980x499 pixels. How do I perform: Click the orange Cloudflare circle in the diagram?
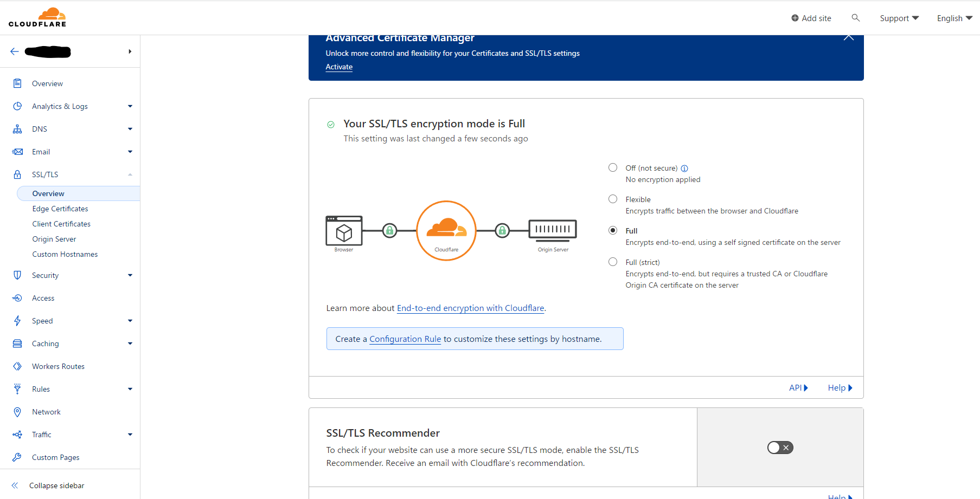click(x=446, y=231)
